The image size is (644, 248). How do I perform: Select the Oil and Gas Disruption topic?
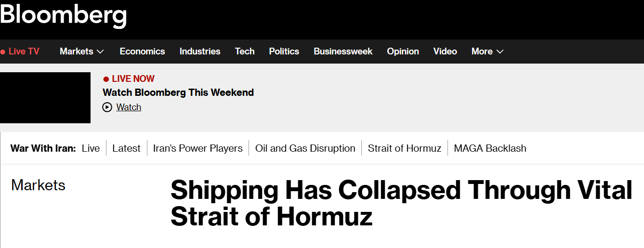pos(305,148)
